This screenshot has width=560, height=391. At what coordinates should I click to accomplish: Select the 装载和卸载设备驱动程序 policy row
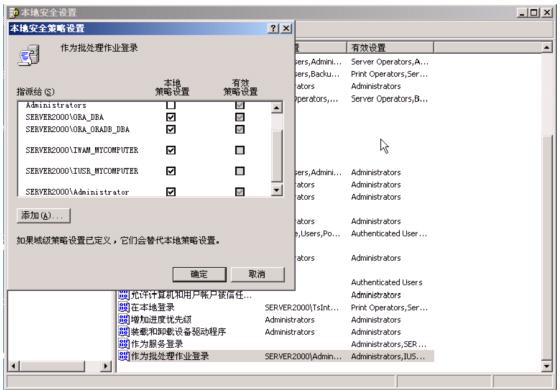coord(276,331)
